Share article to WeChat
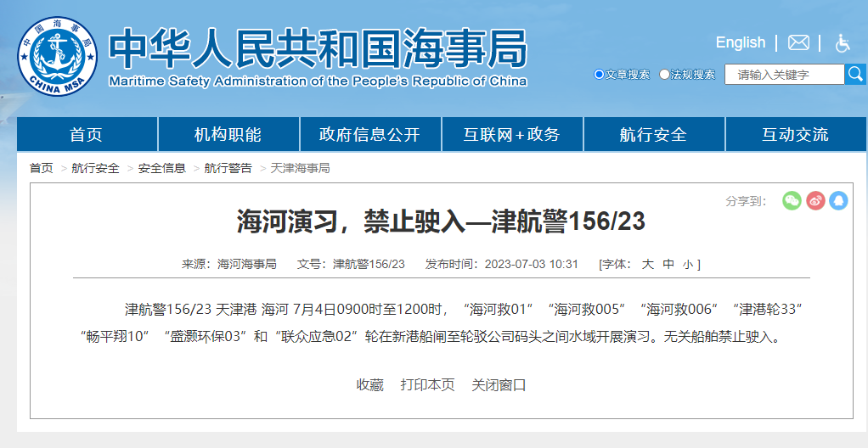The image size is (868, 448). point(792,200)
